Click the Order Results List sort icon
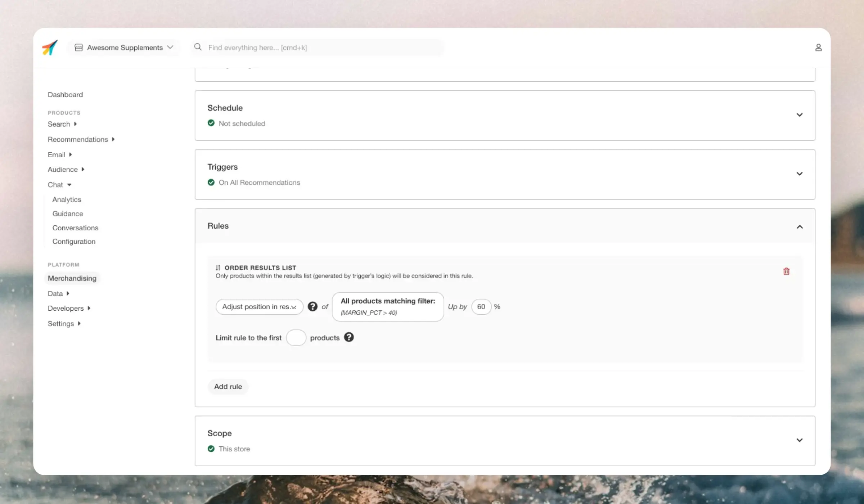This screenshot has height=504, width=864. coord(218,267)
